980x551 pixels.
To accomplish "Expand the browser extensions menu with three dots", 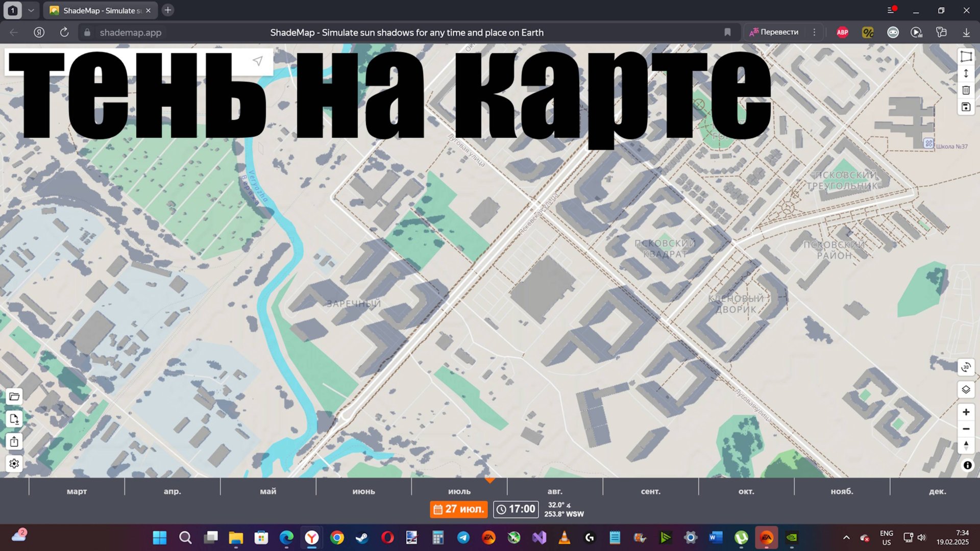I will [x=815, y=32].
